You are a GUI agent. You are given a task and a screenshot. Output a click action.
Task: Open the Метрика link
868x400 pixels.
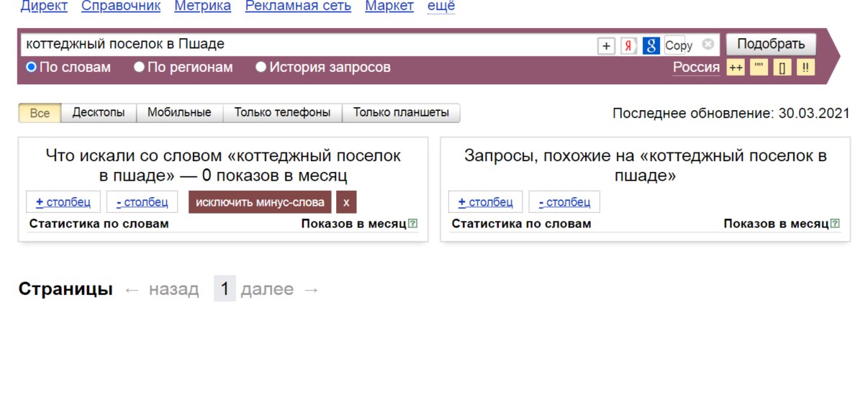click(x=203, y=6)
